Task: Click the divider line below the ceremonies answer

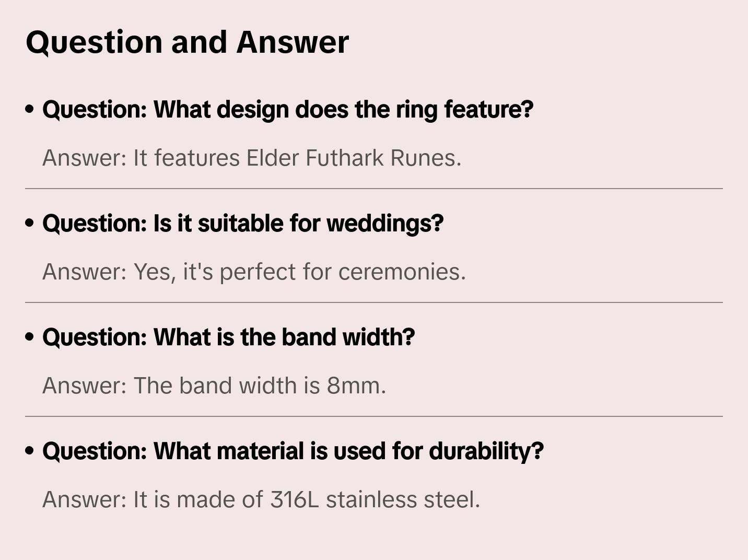Action: click(374, 302)
